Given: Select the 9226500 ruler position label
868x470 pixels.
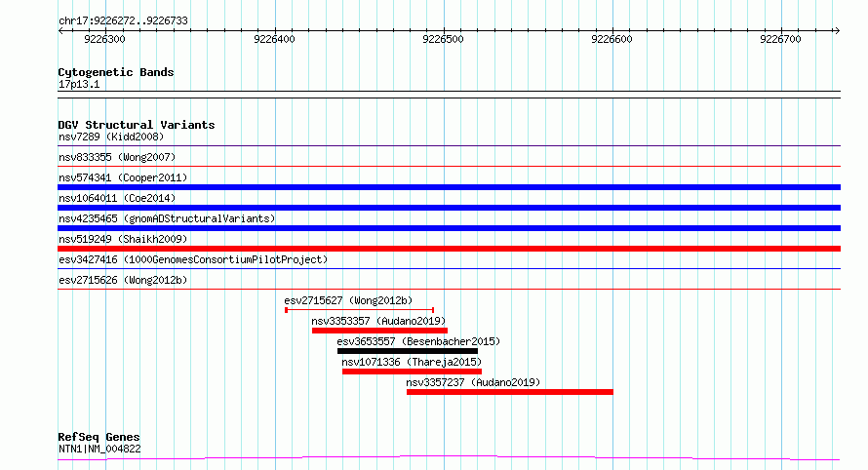Looking at the screenshot, I should click(443, 39).
